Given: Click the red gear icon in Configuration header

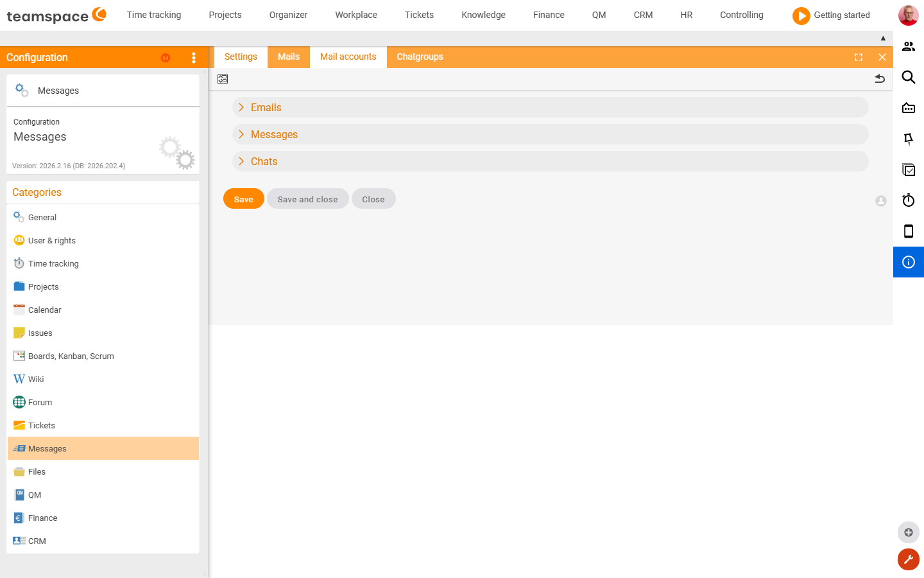Looking at the screenshot, I should [166, 58].
